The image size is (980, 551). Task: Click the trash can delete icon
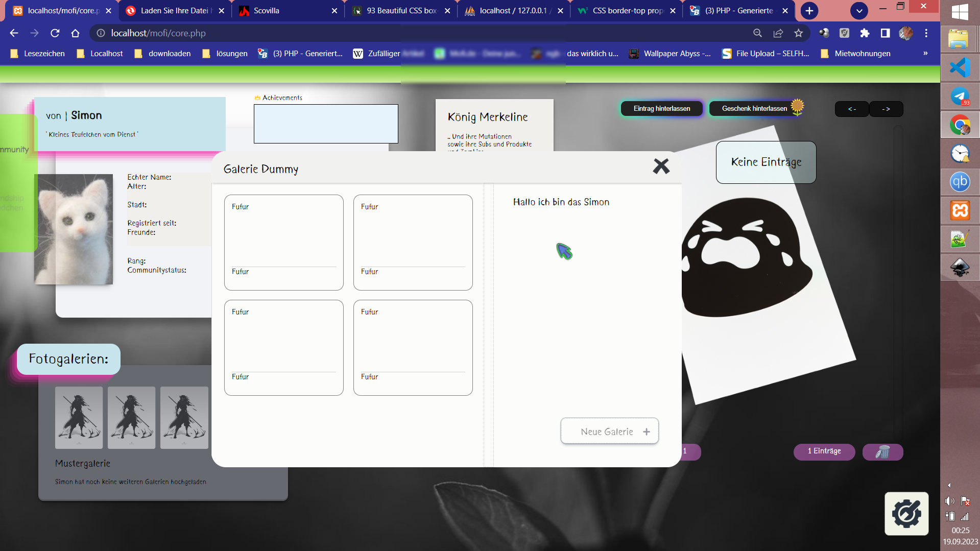[882, 452]
